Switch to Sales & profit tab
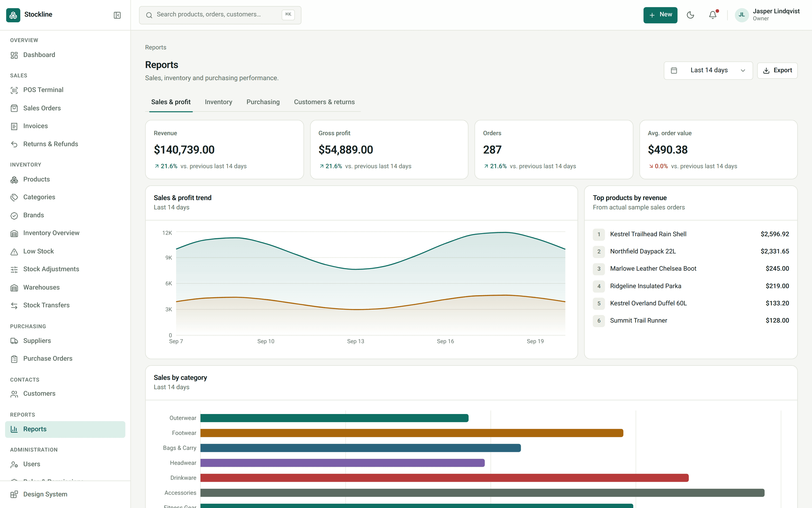This screenshot has height=508, width=812. pyautogui.click(x=171, y=102)
